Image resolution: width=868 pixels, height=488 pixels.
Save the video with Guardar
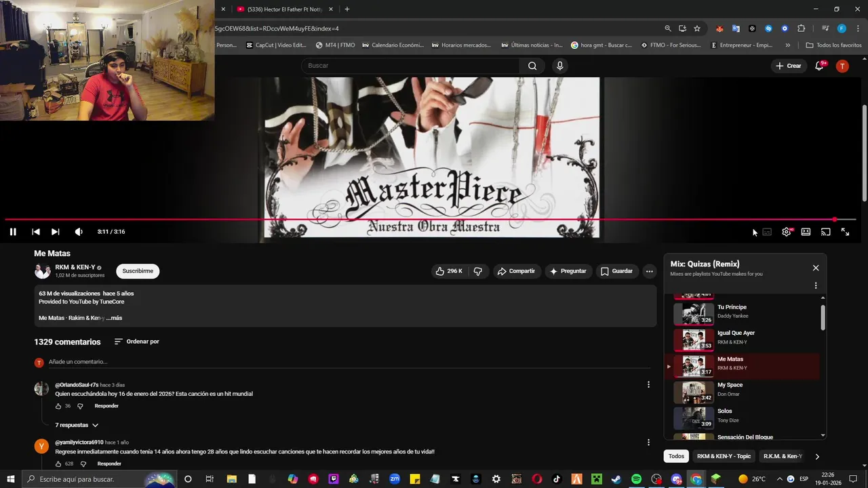tap(616, 271)
